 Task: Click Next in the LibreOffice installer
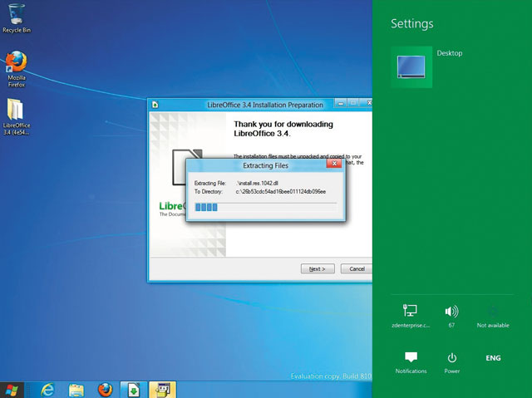tap(318, 268)
